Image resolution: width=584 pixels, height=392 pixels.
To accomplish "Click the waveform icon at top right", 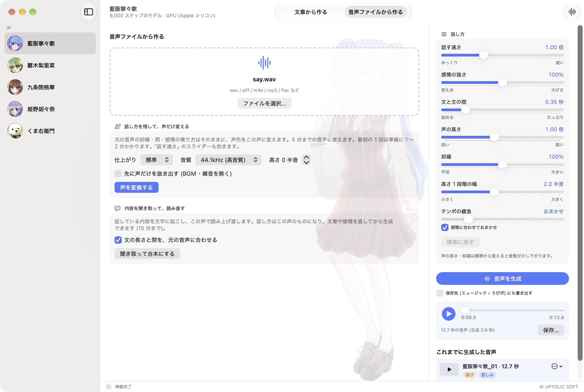I will click(x=572, y=12).
